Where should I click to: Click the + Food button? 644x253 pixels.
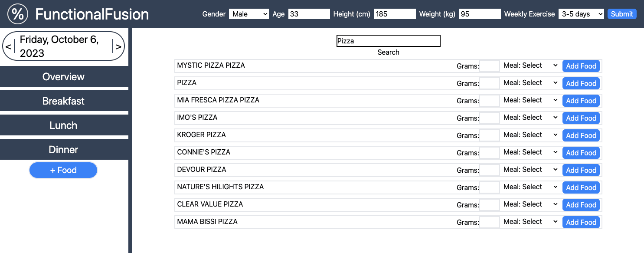[63, 170]
